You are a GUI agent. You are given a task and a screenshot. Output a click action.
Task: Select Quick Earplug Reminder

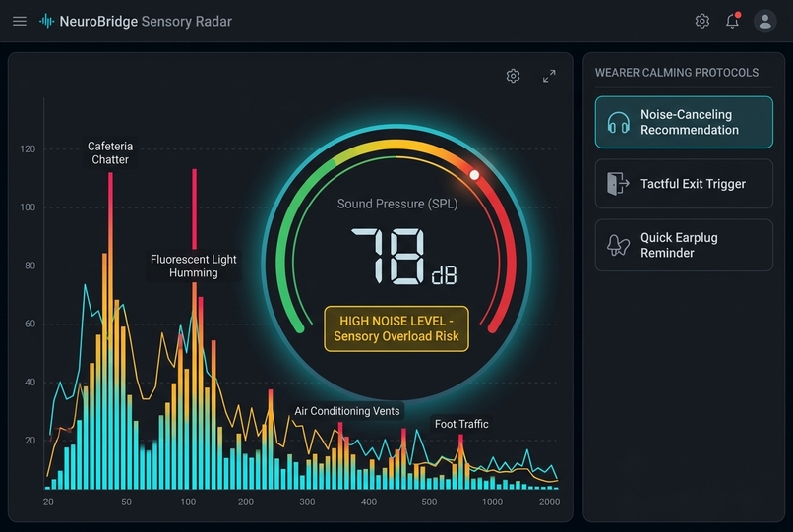point(684,245)
